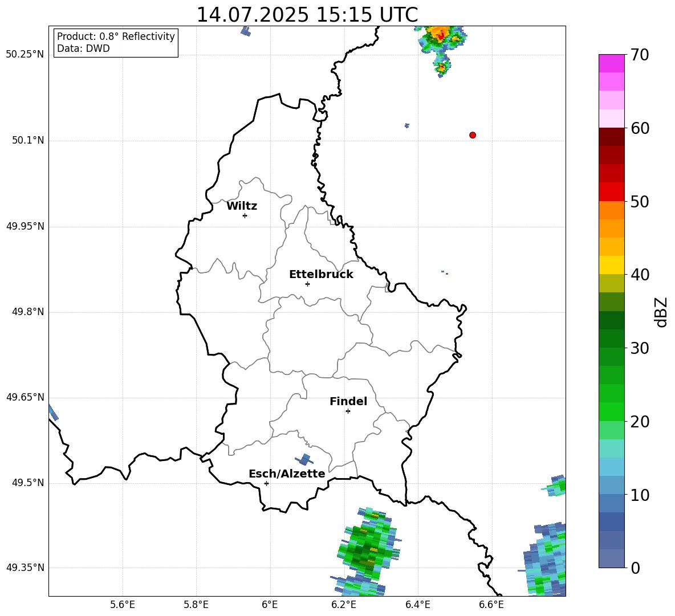The width and height of the screenshot is (675, 616).
Task: Click the 50.1°N latitude label
Action: click(28, 141)
